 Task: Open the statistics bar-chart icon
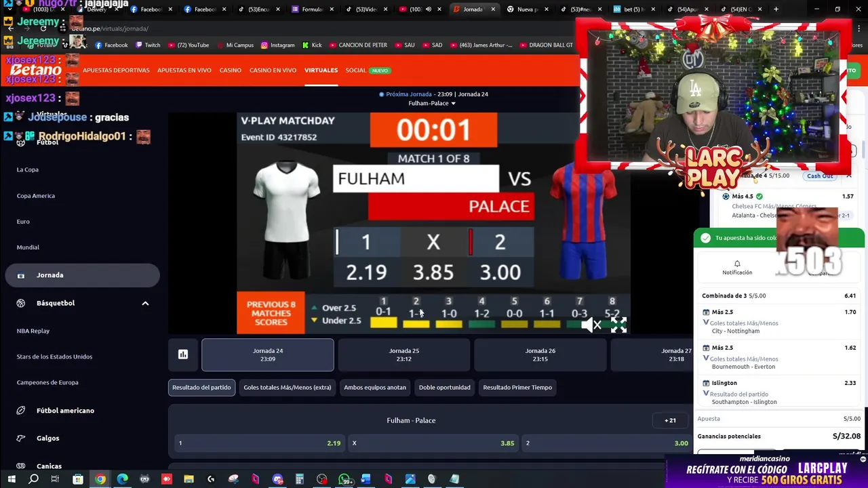(183, 354)
